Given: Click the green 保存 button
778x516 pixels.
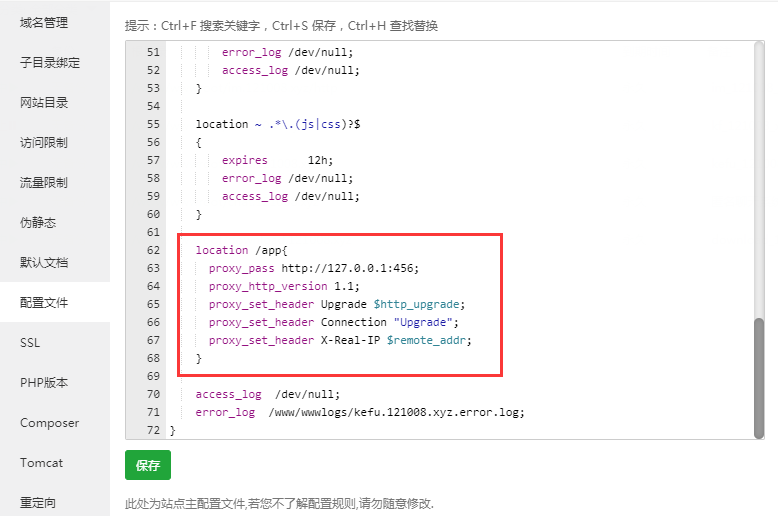Looking at the screenshot, I should pos(148,466).
